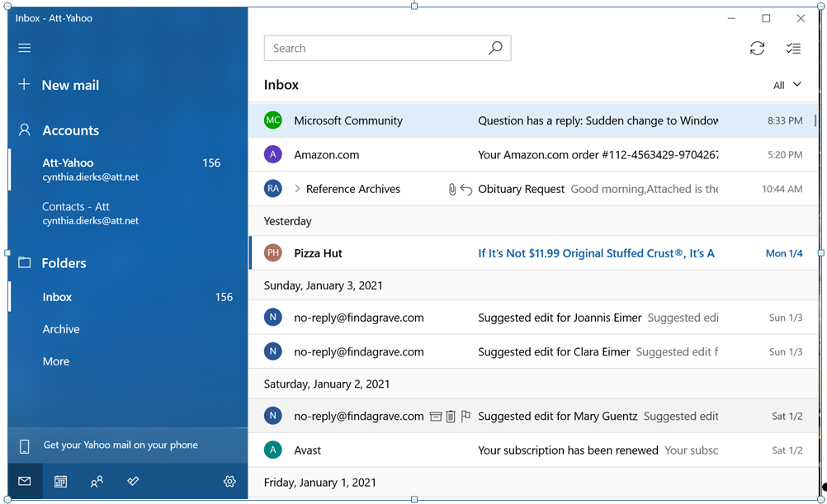Open the Microsoft Community email

[532, 120]
